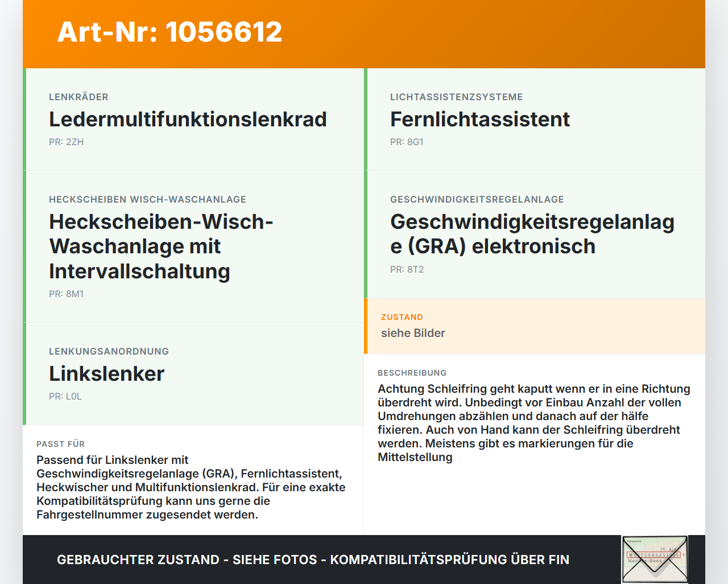
Task: Click the PR: L0L code
Action: [x=65, y=396]
